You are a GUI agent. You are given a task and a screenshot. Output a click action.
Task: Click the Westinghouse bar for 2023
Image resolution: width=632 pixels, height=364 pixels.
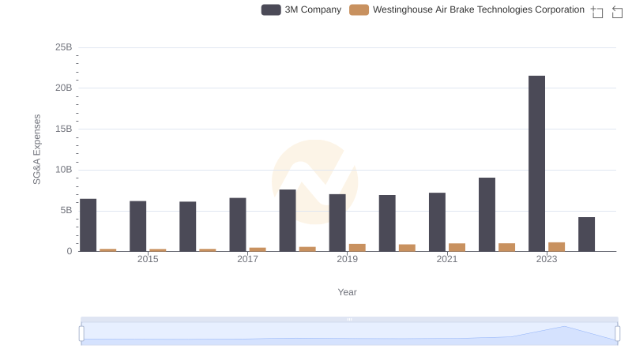tap(557, 247)
